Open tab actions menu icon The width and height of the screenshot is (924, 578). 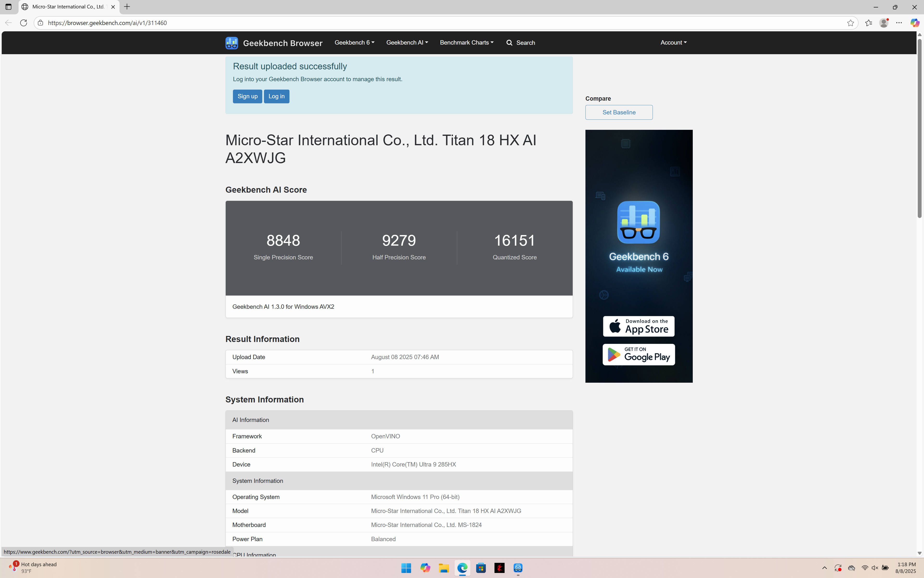8,7
